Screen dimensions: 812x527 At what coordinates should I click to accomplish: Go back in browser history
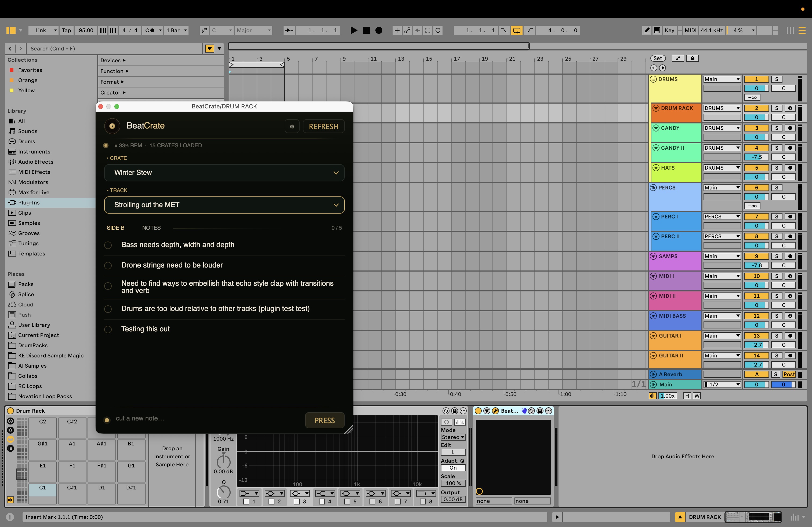tap(10, 48)
